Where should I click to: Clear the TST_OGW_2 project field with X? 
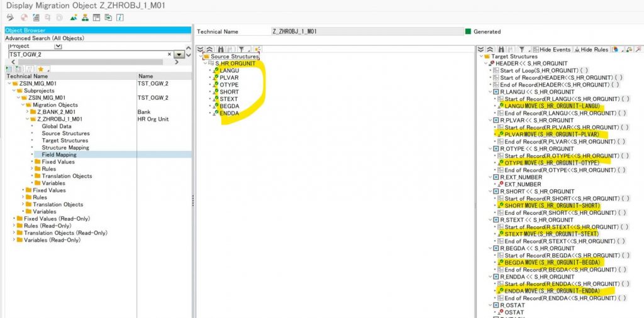point(169,54)
